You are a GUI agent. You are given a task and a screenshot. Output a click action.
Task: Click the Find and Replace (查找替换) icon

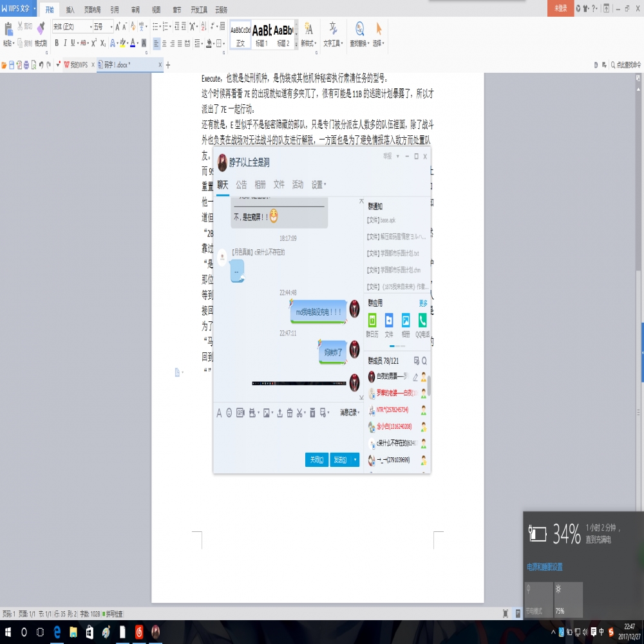(359, 32)
